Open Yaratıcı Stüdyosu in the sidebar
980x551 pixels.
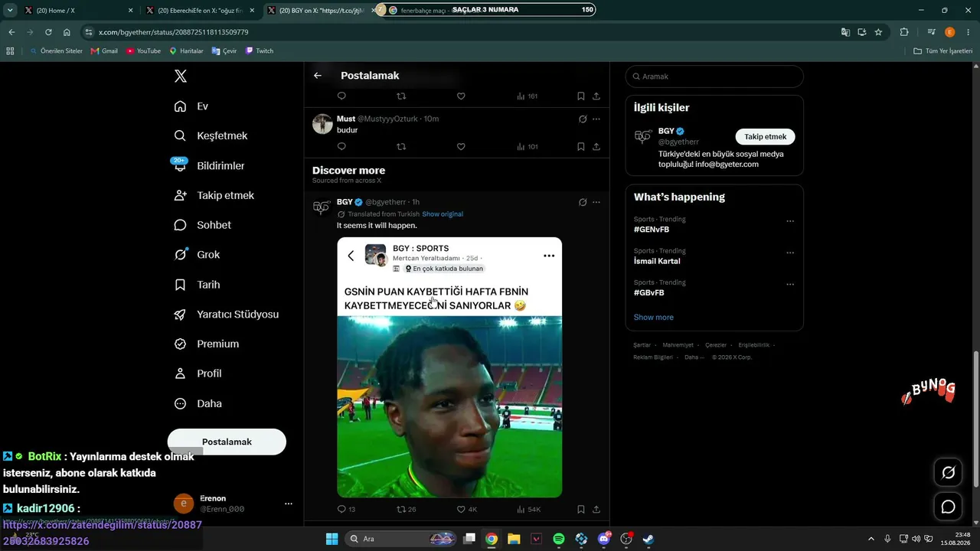[226, 315]
